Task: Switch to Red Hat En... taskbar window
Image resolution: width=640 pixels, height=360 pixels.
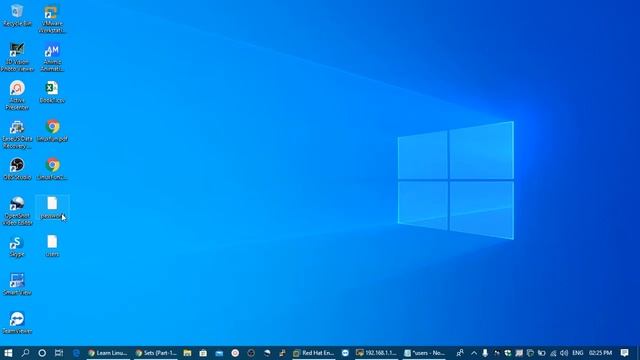Action: pyautogui.click(x=313, y=353)
